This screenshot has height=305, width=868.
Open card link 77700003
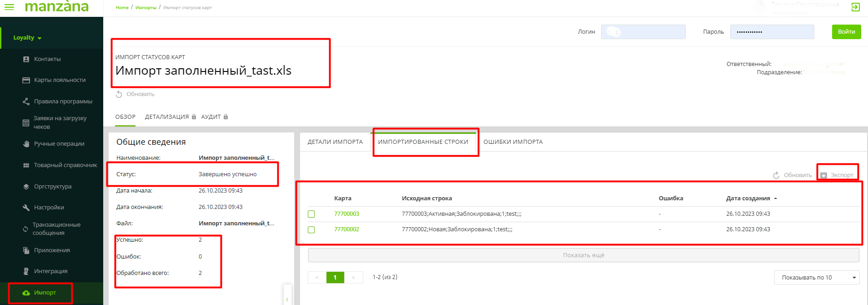[x=346, y=214]
